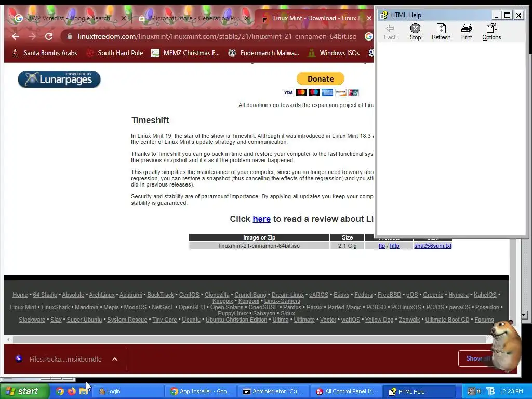The image size is (532, 399).
Task: Expand the Files.Packa...msixbundle download menu chevron
Action: 115,359
